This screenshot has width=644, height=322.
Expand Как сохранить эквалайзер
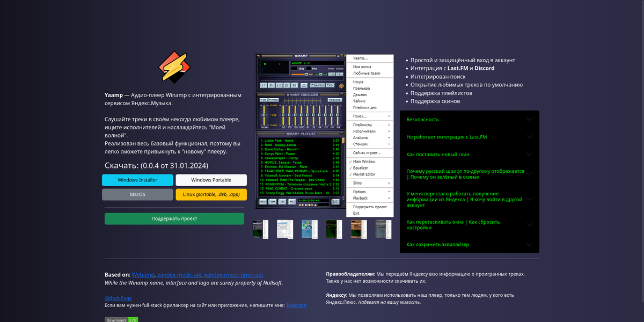[x=470, y=244]
